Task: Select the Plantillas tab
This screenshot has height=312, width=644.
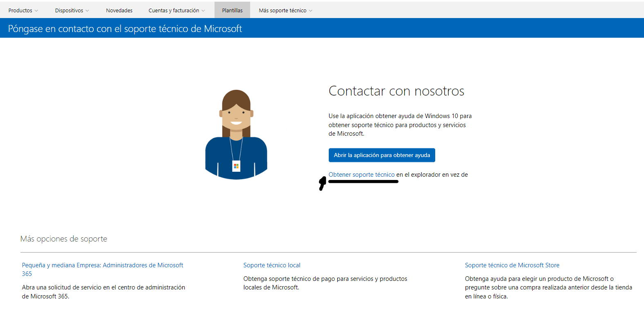Action: 232,10
